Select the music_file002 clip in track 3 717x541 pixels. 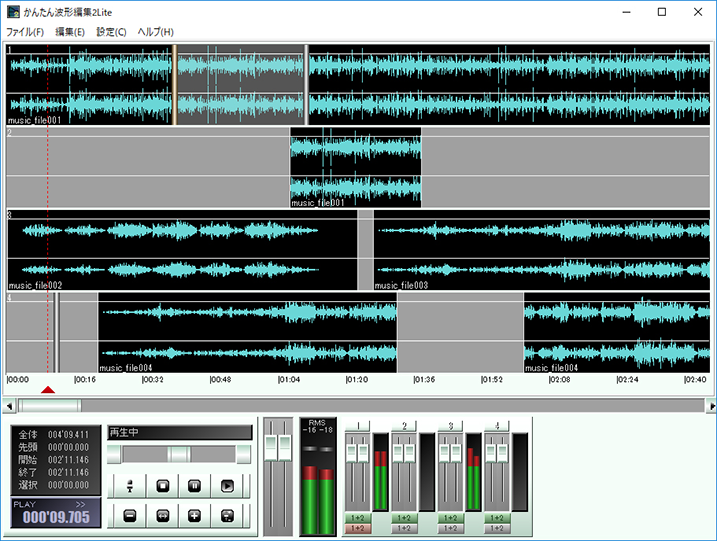(182, 250)
